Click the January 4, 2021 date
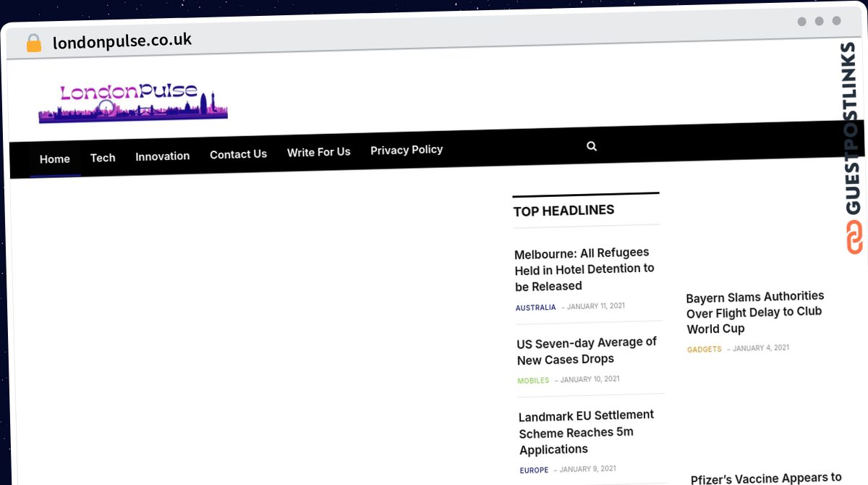Screen dimensions: 868x485 pyautogui.click(x=761, y=348)
